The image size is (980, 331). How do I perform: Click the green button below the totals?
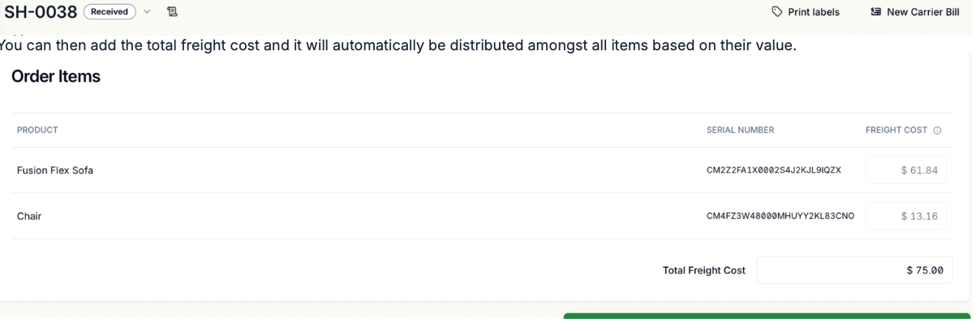[767, 322]
